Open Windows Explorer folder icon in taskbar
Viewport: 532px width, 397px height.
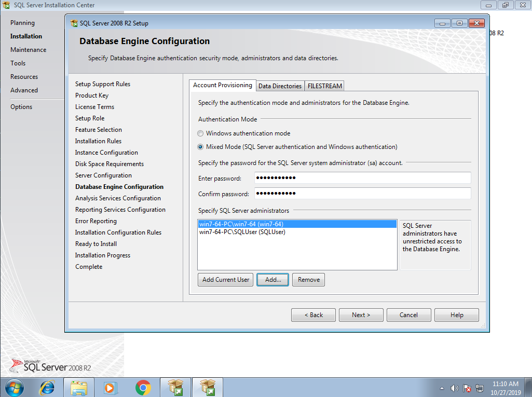pos(79,387)
